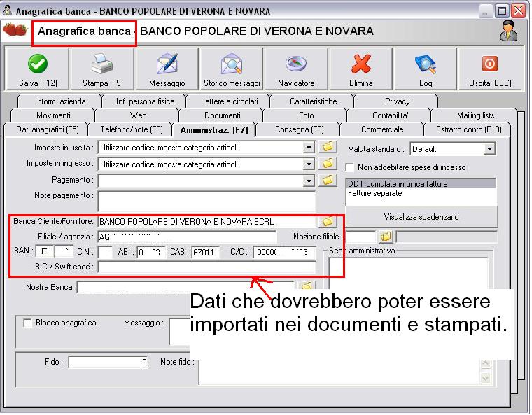Switch to the Movimenti tab
The image size is (532, 415).
click(x=53, y=115)
